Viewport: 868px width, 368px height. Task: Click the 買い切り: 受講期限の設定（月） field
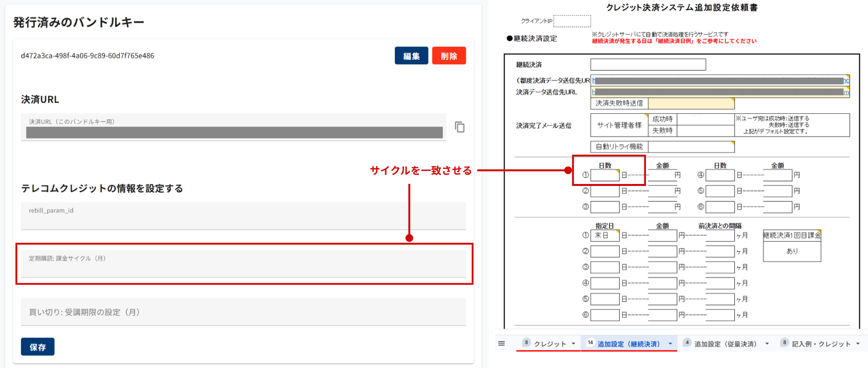pyautogui.click(x=243, y=312)
